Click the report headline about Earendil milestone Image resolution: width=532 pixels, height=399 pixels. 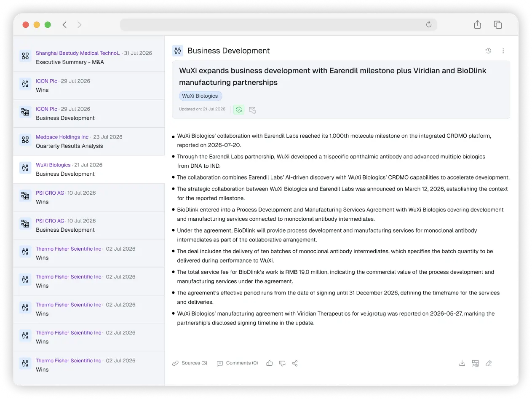(333, 77)
